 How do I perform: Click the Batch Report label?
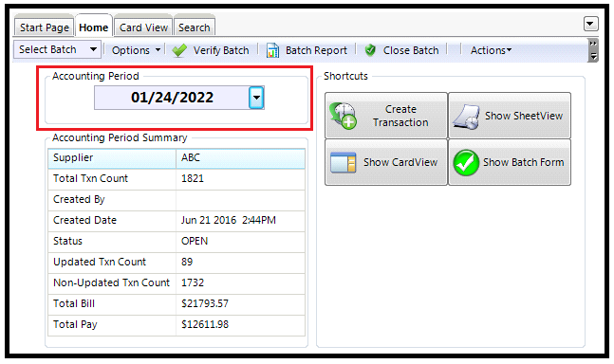316,50
